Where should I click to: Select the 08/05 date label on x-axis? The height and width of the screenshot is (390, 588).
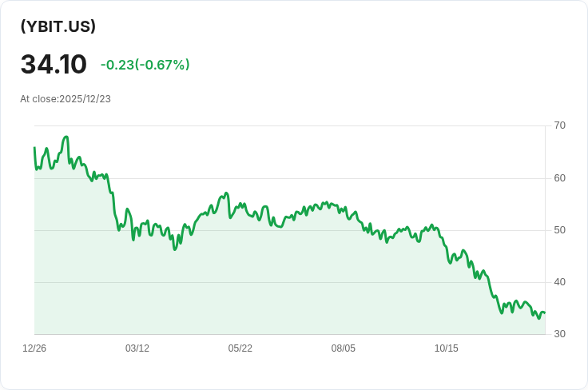pyautogui.click(x=344, y=348)
